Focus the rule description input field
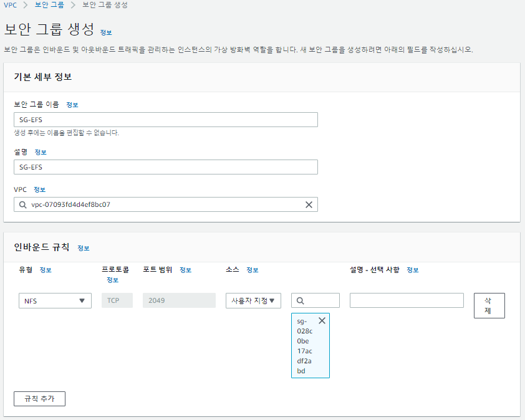Viewport: 525px width, 420px height. tap(407, 300)
